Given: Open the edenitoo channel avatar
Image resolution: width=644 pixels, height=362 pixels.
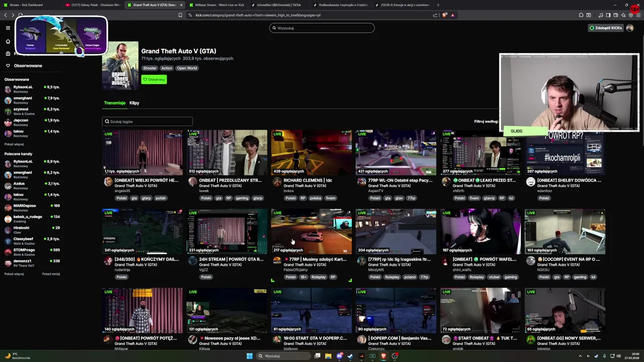Looking at the screenshot, I should click(531, 183).
